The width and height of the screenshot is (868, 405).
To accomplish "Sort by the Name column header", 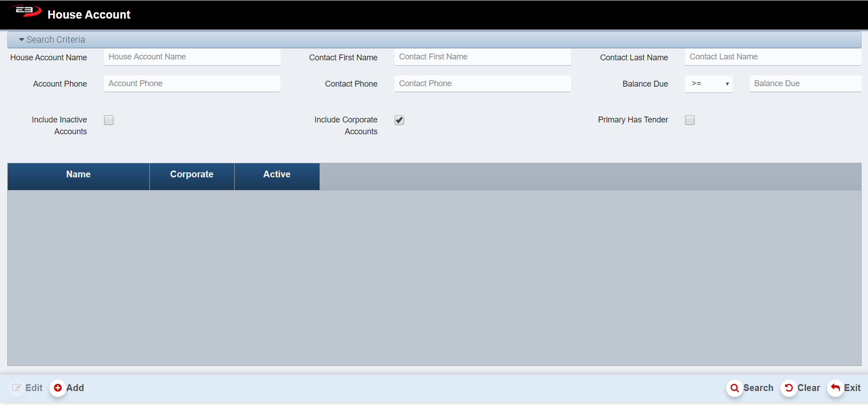I will tap(79, 175).
